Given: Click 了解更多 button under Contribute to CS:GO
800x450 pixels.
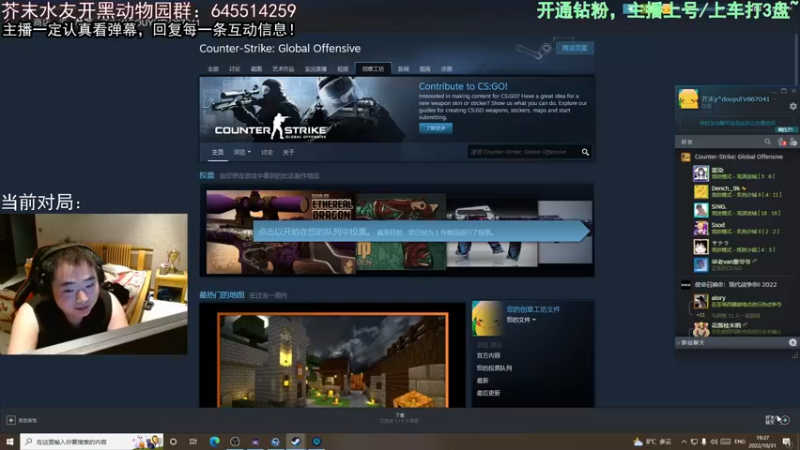Looking at the screenshot, I should 436,129.
